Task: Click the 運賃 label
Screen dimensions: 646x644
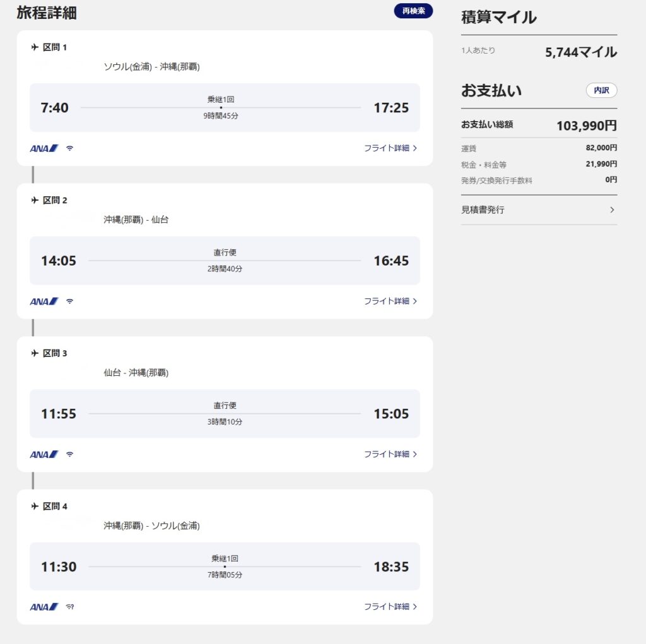Action: pos(469,148)
